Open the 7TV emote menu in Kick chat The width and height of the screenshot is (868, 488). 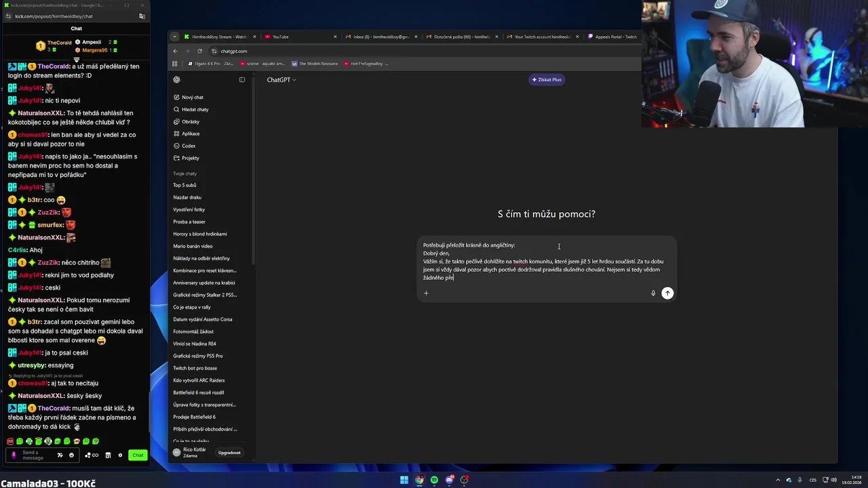(60, 455)
